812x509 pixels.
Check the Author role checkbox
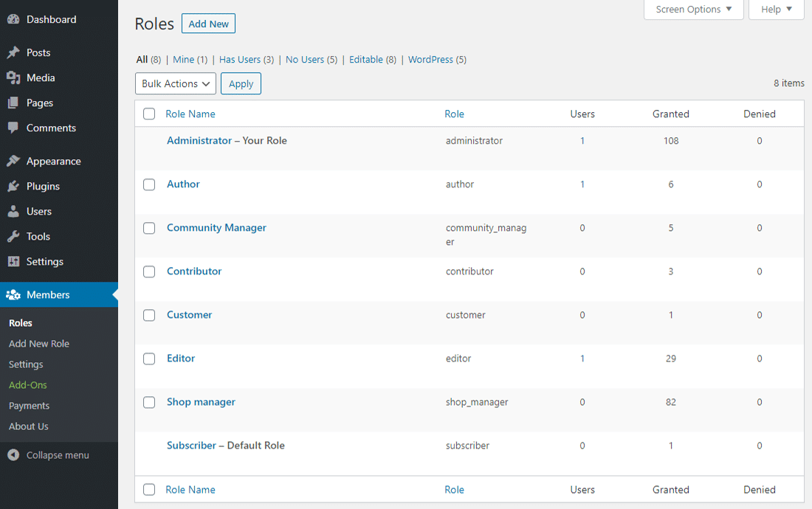(x=149, y=184)
